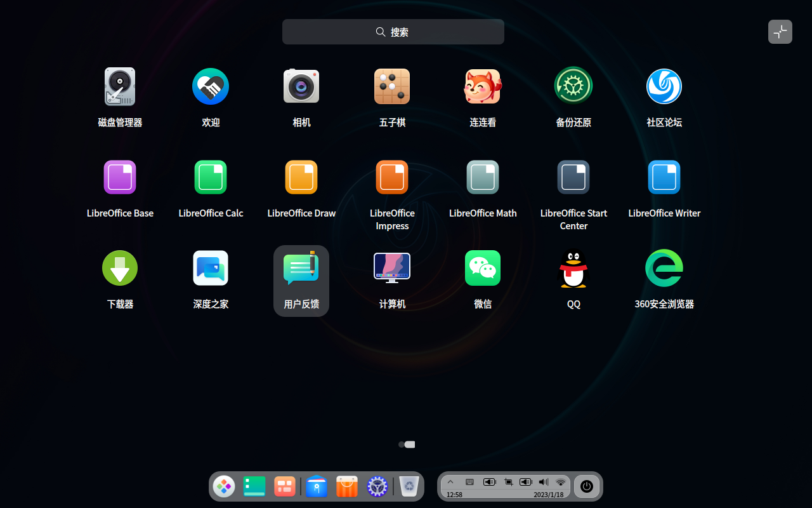
Task: Collapse the system tray with the chevron
Action: [x=450, y=481]
